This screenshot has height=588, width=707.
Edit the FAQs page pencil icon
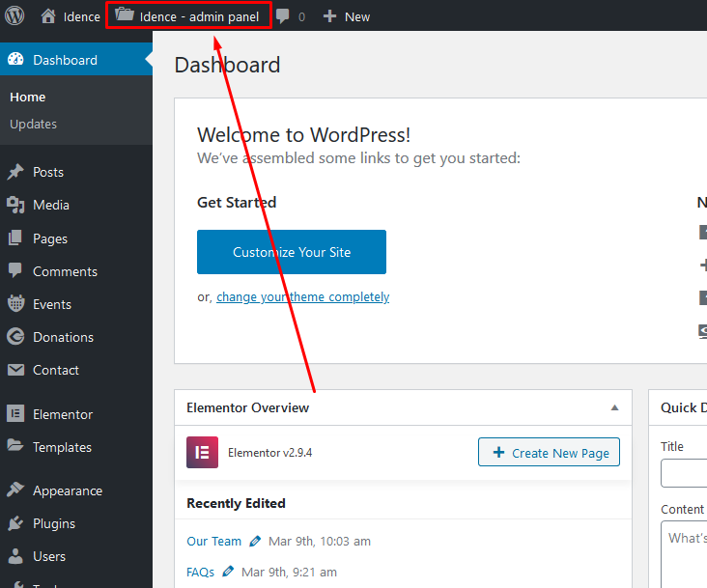click(x=228, y=572)
